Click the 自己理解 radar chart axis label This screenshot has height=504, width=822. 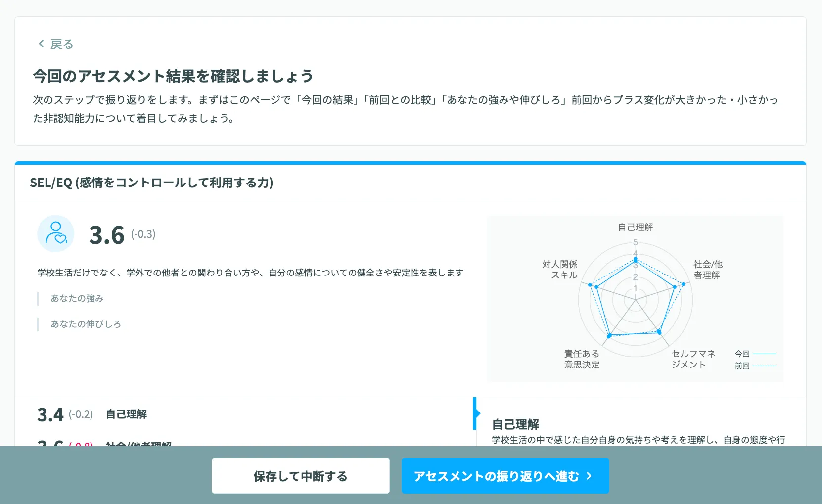point(636,227)
